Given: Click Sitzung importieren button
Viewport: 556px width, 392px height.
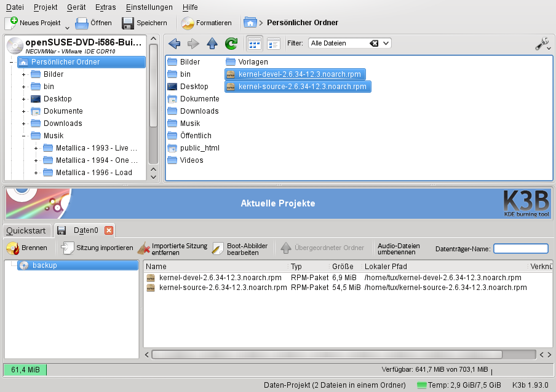Looking at the screenshot, I should tap(97, 248).
